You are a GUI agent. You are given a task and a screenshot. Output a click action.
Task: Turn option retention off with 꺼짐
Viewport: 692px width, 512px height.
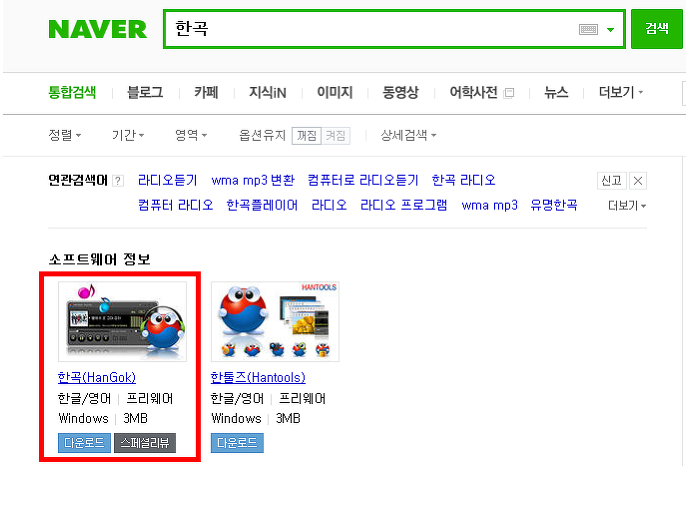306,136
